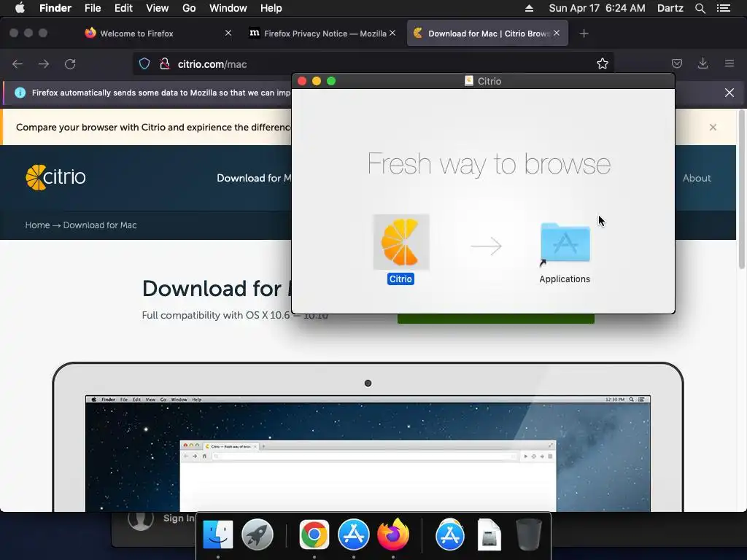This screenshot has height=560, width=747.
Task: Click Download for Mac nav link
Action: click(x=254, y=178)
